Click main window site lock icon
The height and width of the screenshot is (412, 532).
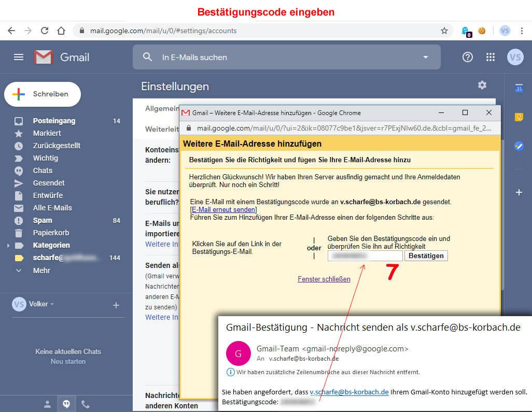pyautogui.click(x=81, y=31)
